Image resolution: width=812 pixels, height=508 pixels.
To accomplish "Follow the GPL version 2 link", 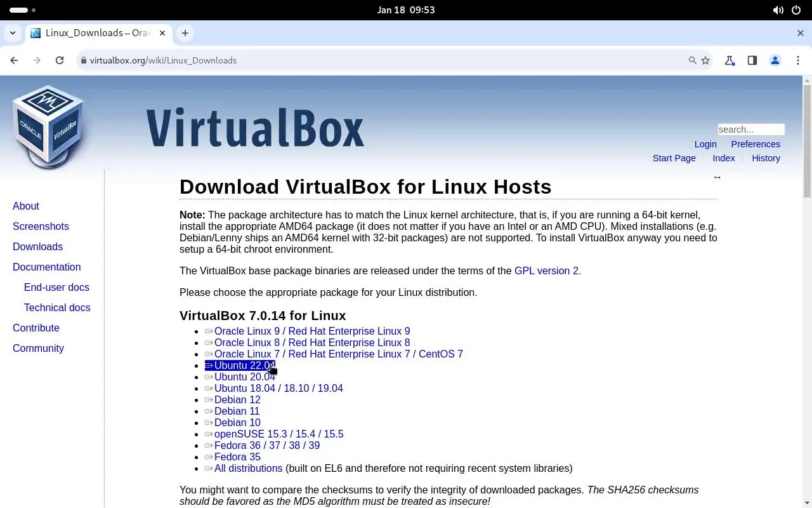I will click(x=546, y=271).
